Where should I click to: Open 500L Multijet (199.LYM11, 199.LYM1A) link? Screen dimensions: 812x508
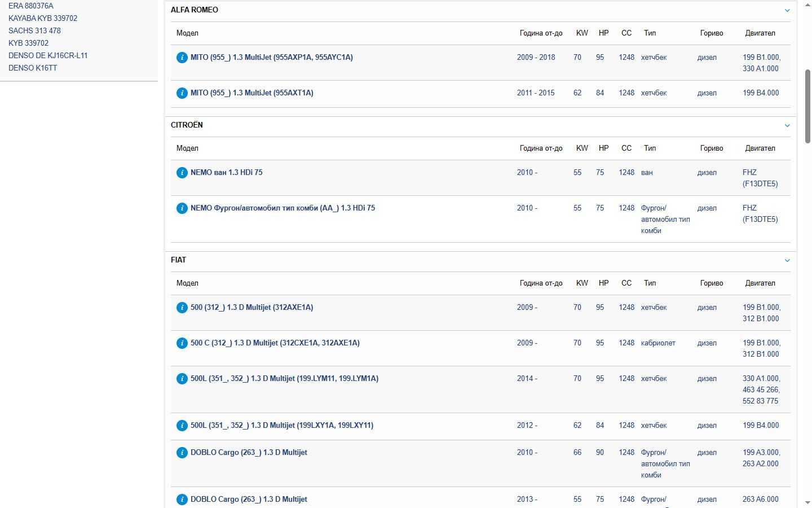(285, 378)
